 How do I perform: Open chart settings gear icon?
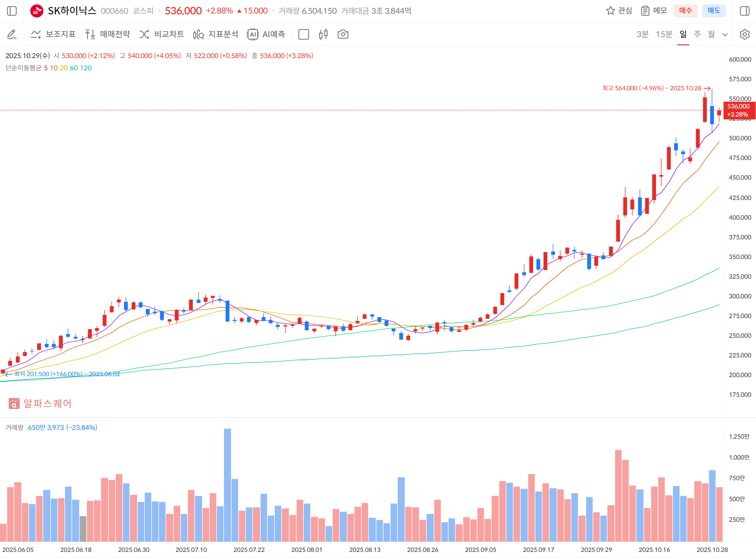744,34
